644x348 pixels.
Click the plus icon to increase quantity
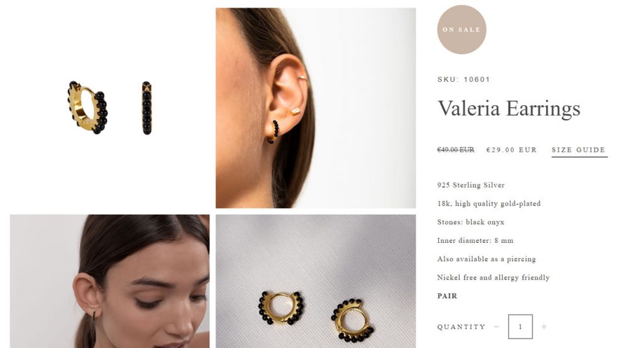tap(544, 327)
